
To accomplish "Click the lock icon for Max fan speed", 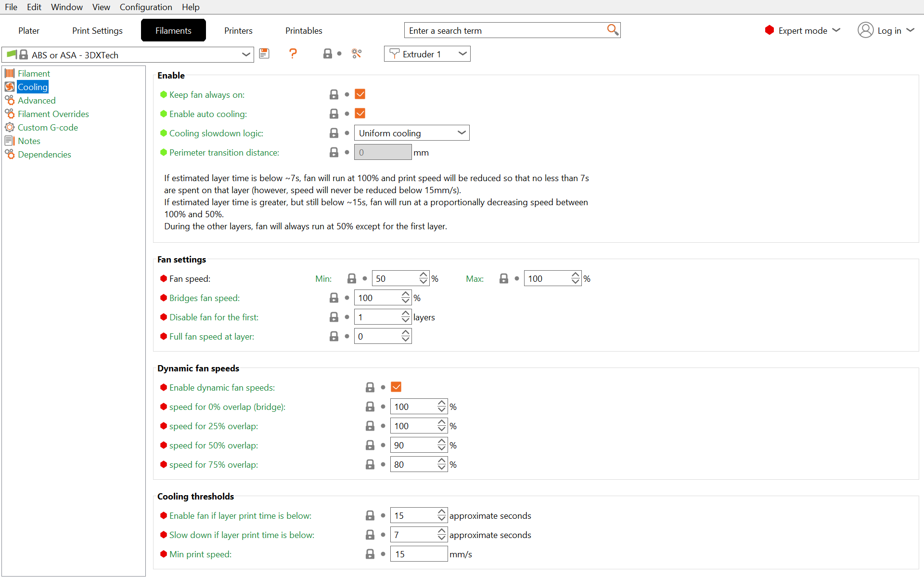I will 504,278.
